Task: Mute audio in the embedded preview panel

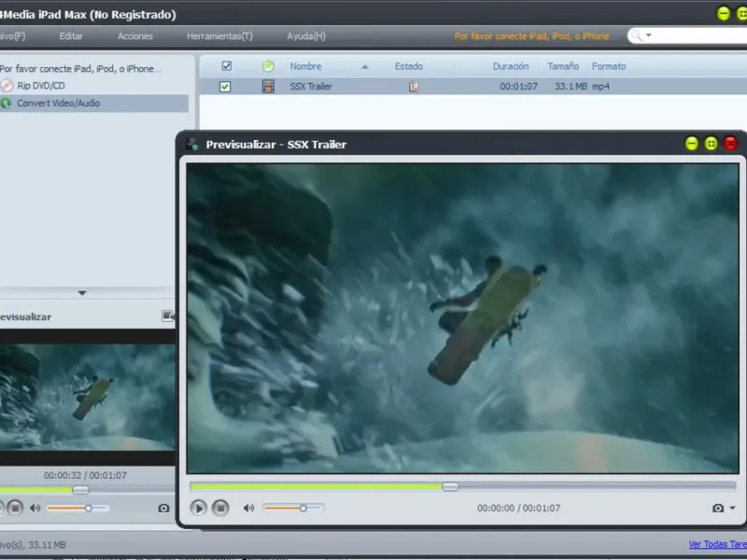Action: click(35, 508)
